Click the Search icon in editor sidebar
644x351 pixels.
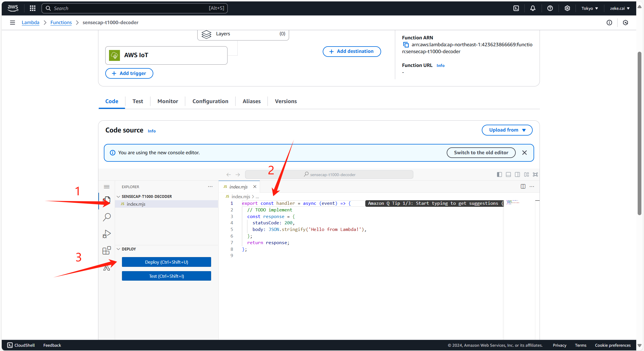107,217
